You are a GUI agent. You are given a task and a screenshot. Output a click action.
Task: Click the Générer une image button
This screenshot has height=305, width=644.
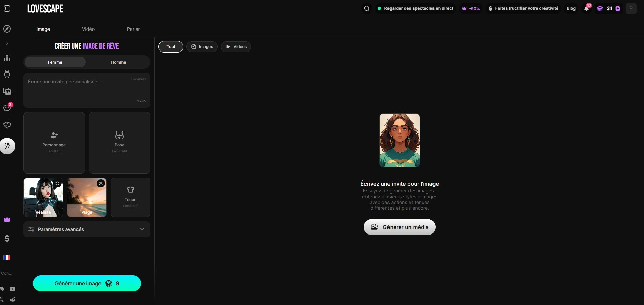pyautogui.click(x=87, y=283)
